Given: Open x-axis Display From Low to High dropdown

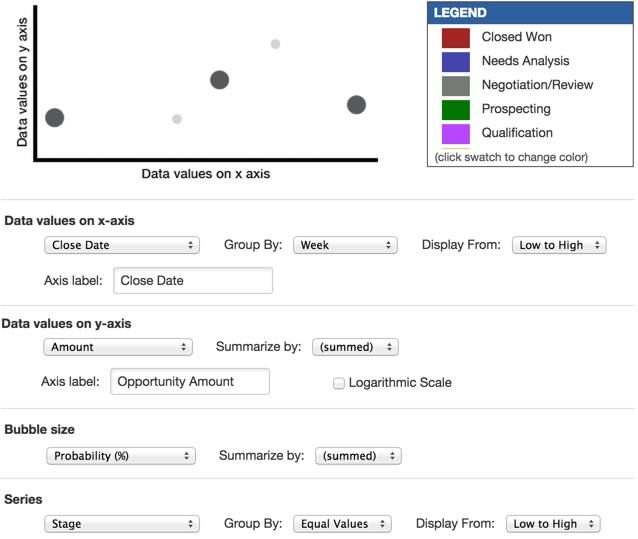Looking at the screenshot, I should [x=559, y=245].
